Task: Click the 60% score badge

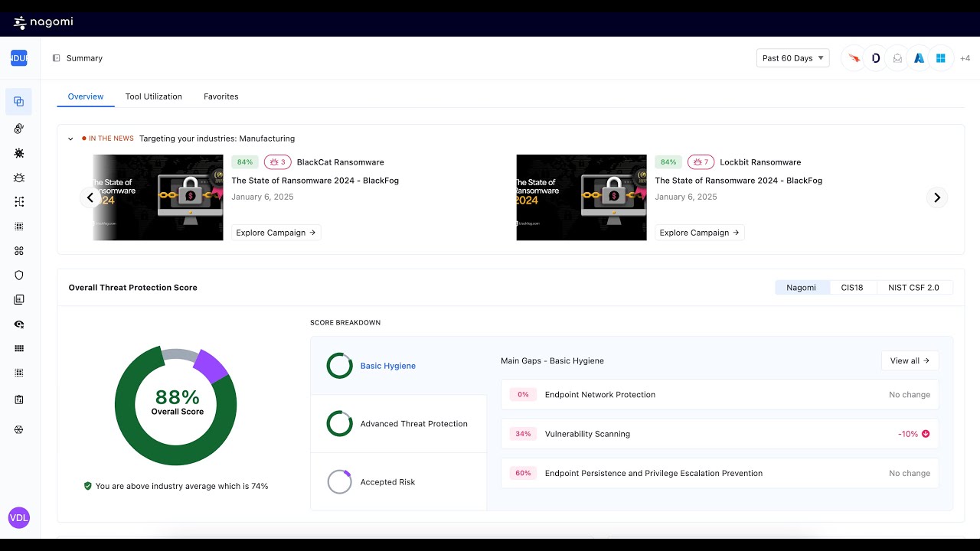Action: click(524, 473)
